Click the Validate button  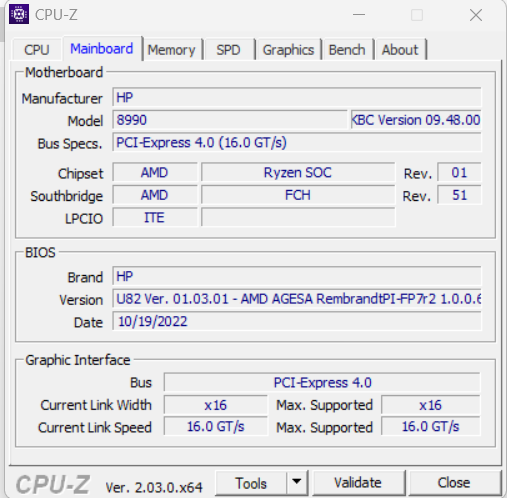pyautogui.click(x=358, y=483)
